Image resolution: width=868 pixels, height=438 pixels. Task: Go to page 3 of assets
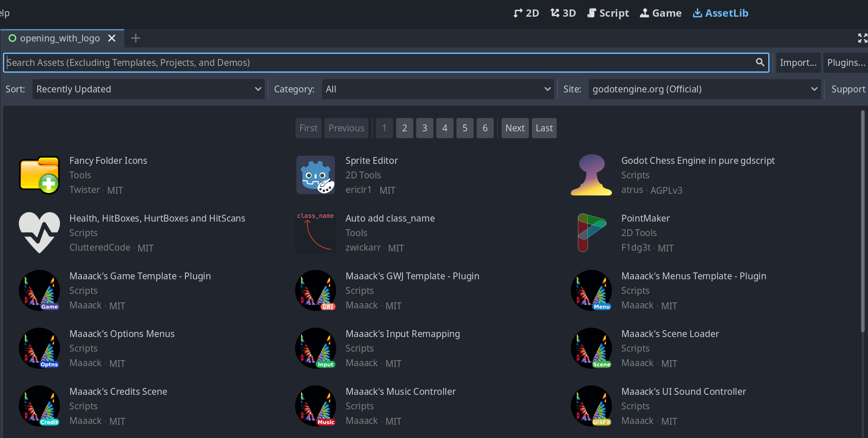coord(424,128)
